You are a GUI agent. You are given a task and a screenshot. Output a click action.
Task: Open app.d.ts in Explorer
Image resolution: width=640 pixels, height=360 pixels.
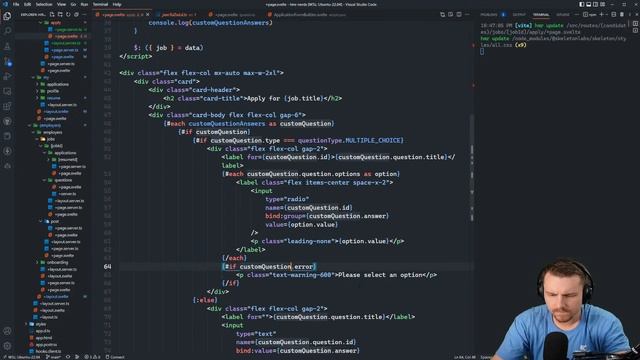coord(42,331)
